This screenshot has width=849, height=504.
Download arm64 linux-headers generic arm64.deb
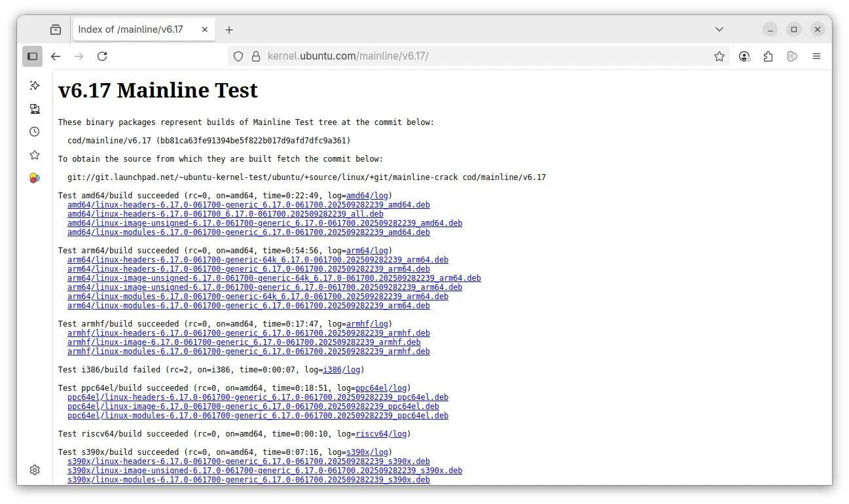249,269
